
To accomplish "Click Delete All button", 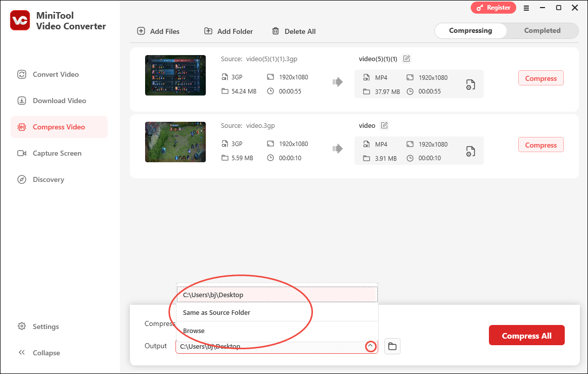I will click(x=294, y=31).
